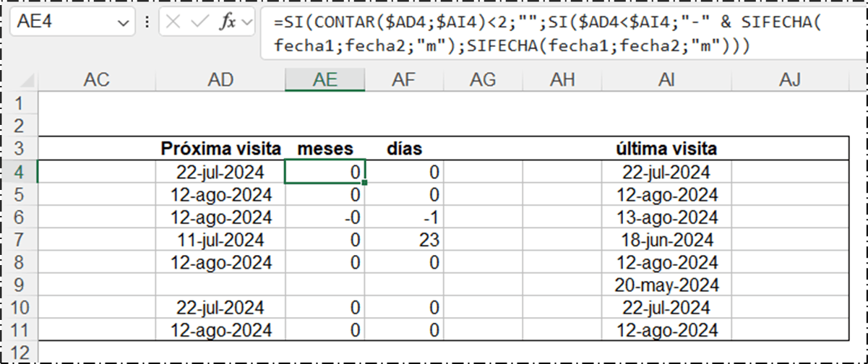Select the meses cell showing -0

point(325,217)
